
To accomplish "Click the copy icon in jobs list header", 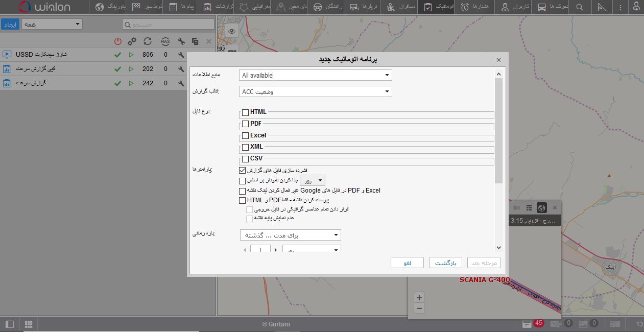I will 195,41.
